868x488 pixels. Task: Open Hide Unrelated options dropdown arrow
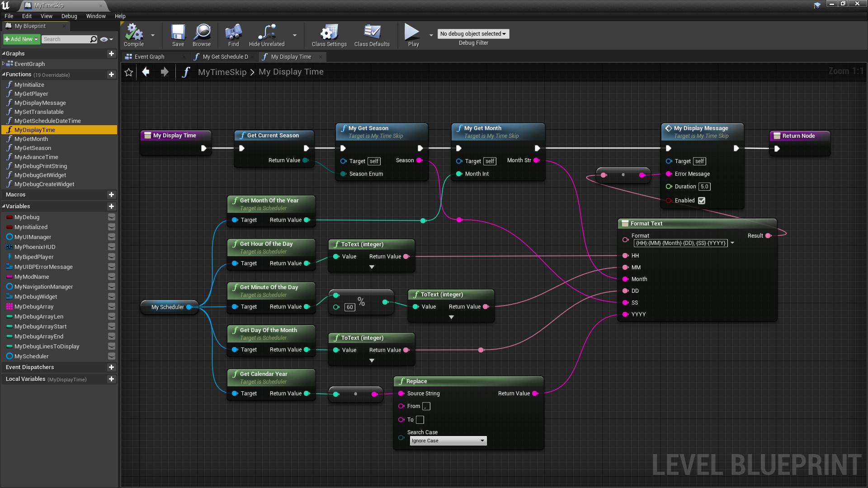(295, 35)
